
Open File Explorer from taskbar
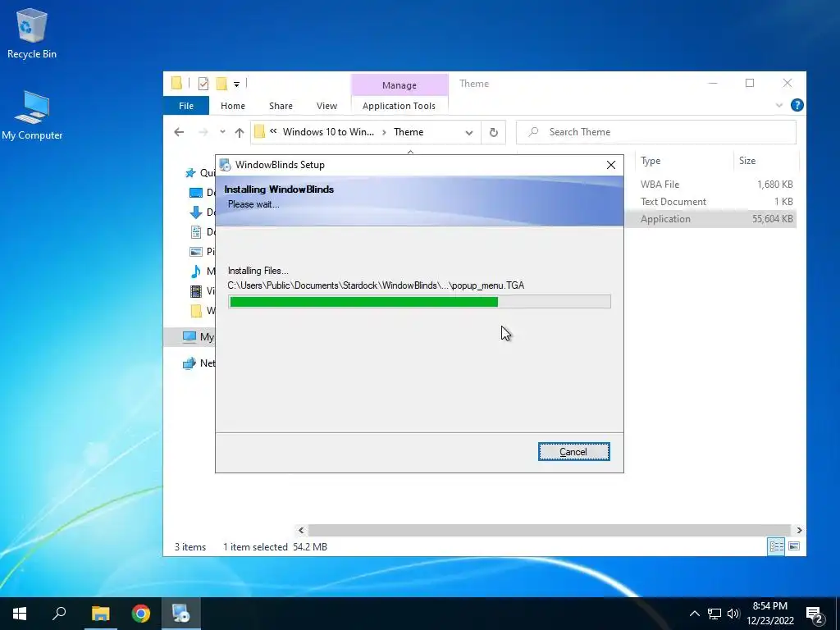point(100,614)
